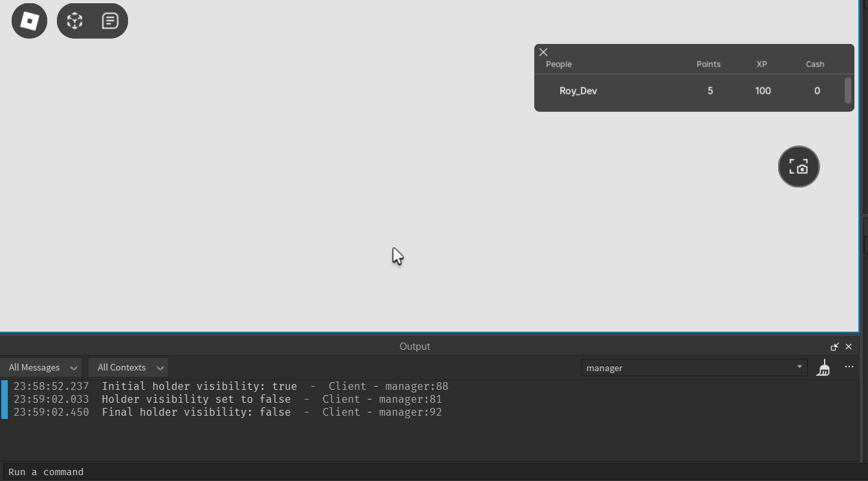Screen dimensions: 868x481
Task: Open the Roblox menu icon
Action: tap(28, 20)
